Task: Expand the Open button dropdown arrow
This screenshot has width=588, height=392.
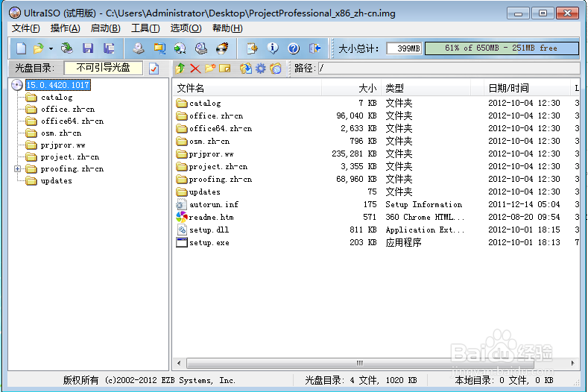Action: click(51, 48)
